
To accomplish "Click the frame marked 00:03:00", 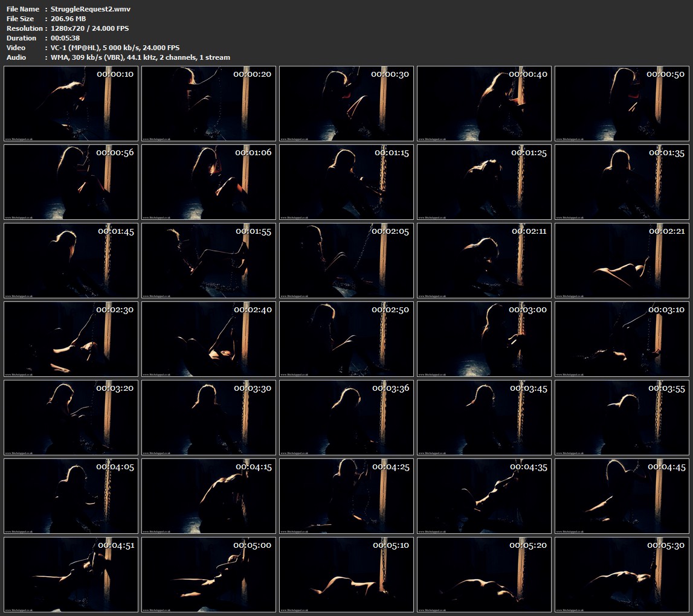I will point(485,339).
